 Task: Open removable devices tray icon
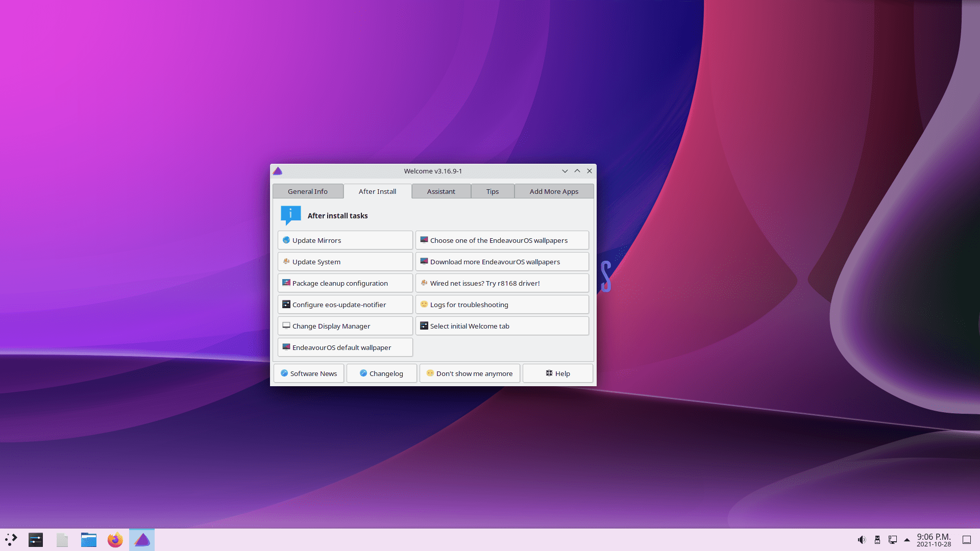pos(877,540)
